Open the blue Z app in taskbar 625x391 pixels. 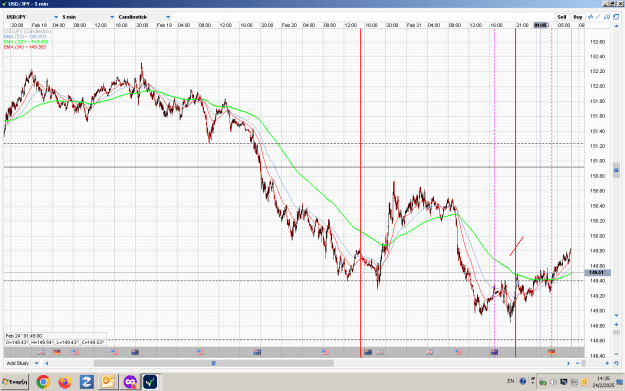86,382
